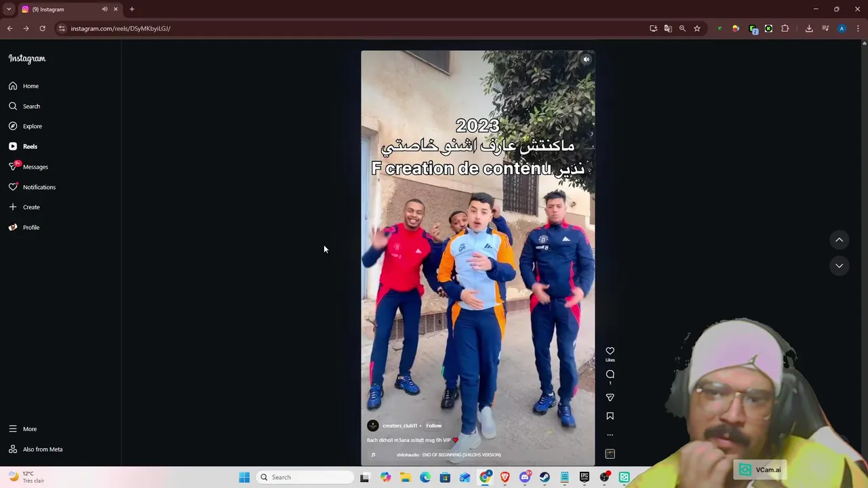The height and width of the screenshot is (488, 868).
Task: View site information icon in address bar
Action: tap(62, 28)
